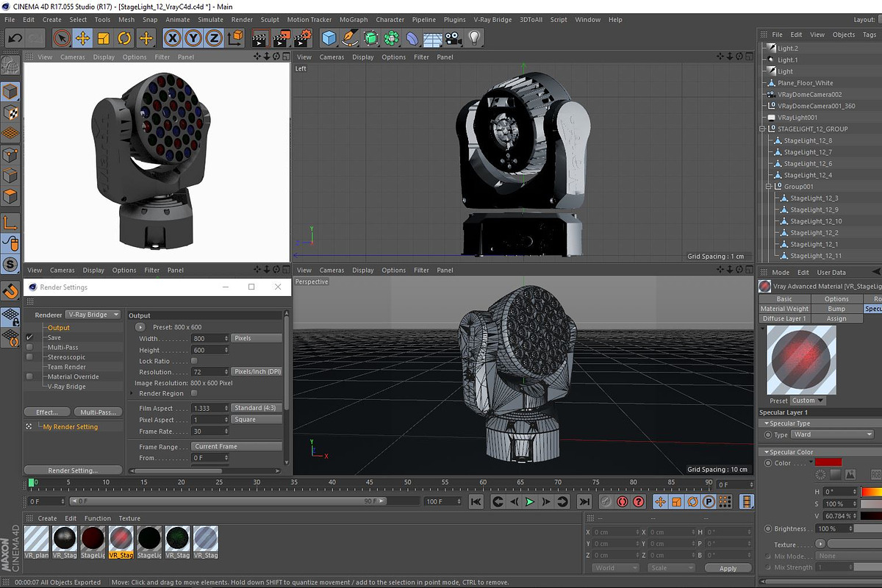Enable the Stereoscopic checkbox
This screenshot has width=882, height=588.
[x=29, y=357]
